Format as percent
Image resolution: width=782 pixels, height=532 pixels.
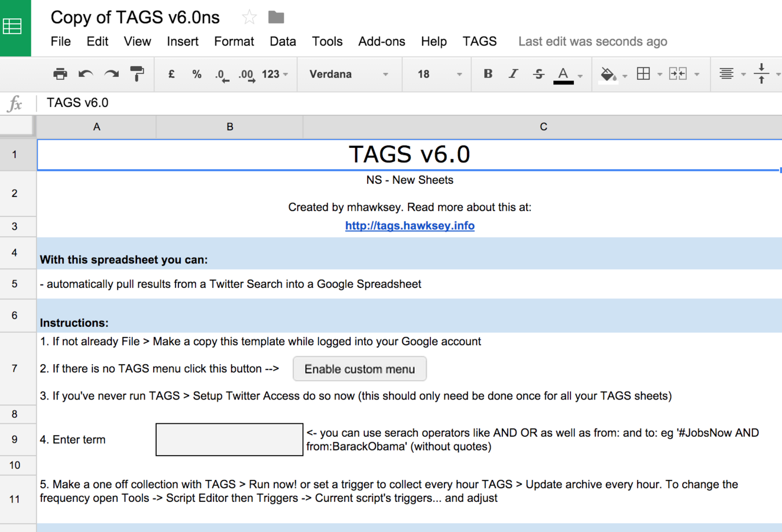click(197, 74)
